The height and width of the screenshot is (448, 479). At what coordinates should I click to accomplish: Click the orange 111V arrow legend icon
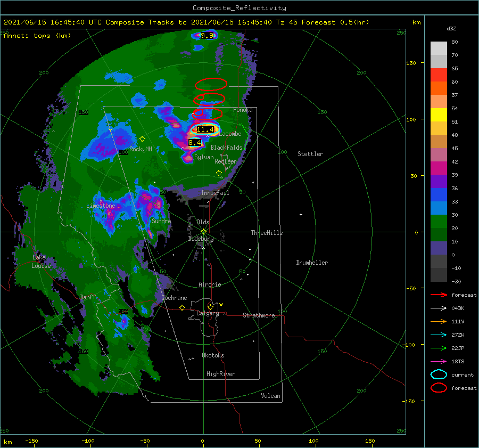coord(439,321)
